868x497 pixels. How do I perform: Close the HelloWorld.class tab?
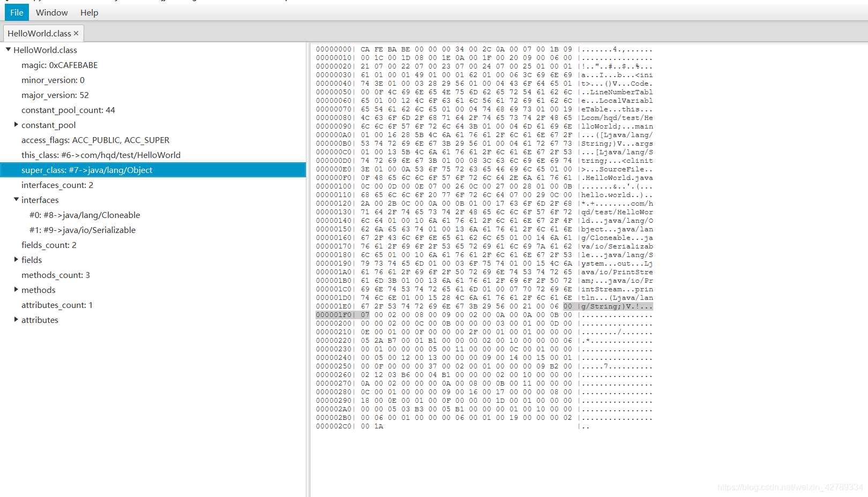coord(76,33)
